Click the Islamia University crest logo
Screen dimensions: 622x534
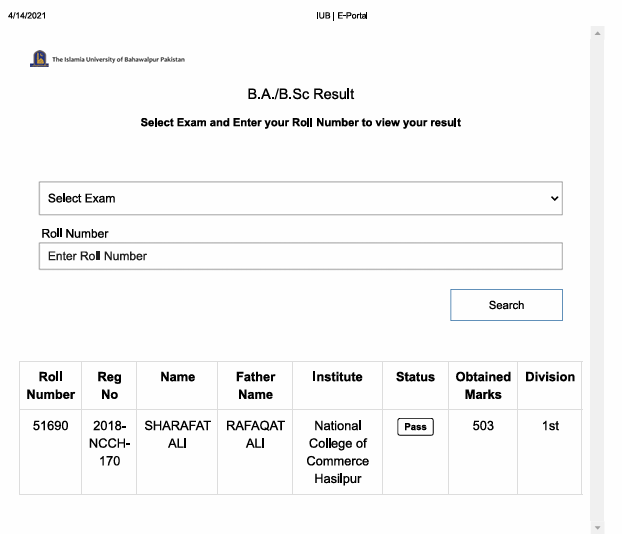[39, 59]
